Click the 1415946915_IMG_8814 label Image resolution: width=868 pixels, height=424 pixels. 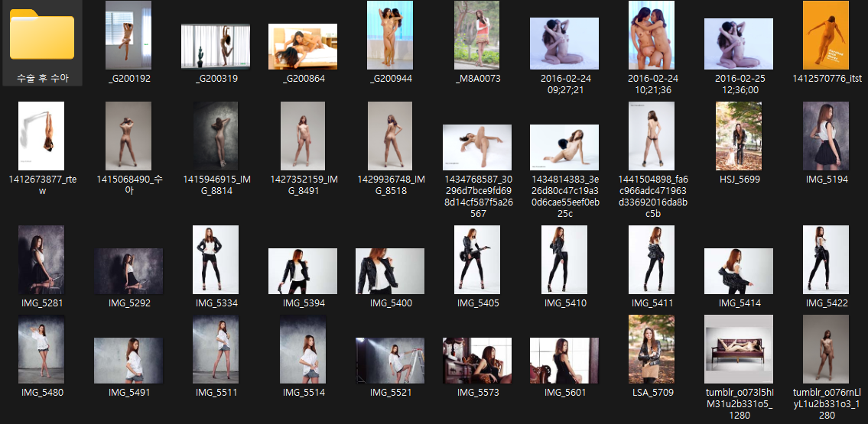(217, 185)
